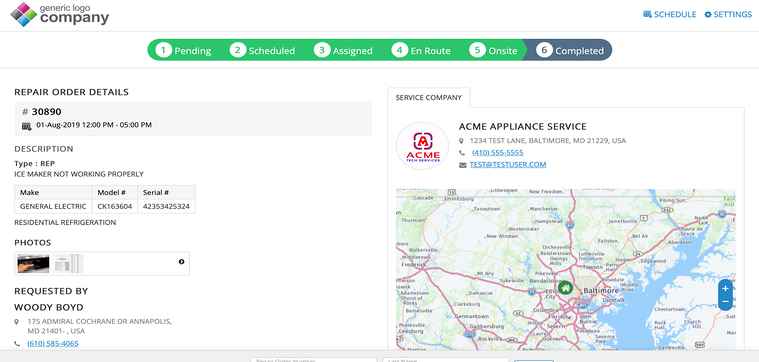
Task: Advance photos with the next arrow
Action: click(182, 262)
